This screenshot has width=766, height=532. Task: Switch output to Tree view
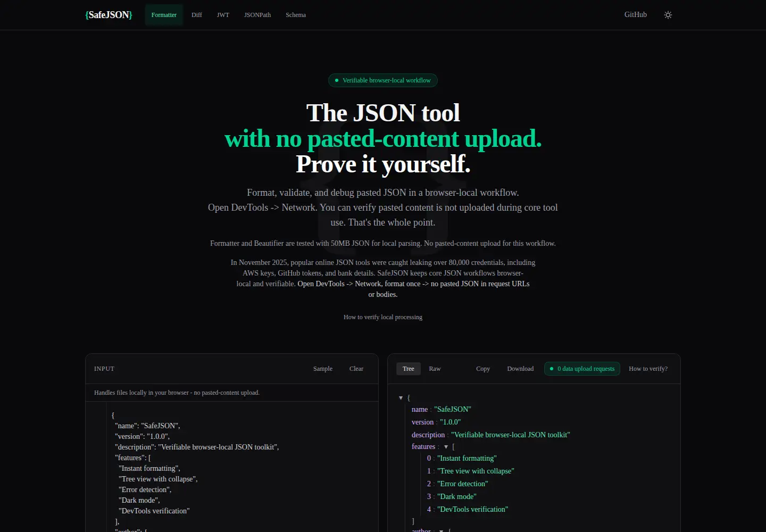tap(409, 369)
